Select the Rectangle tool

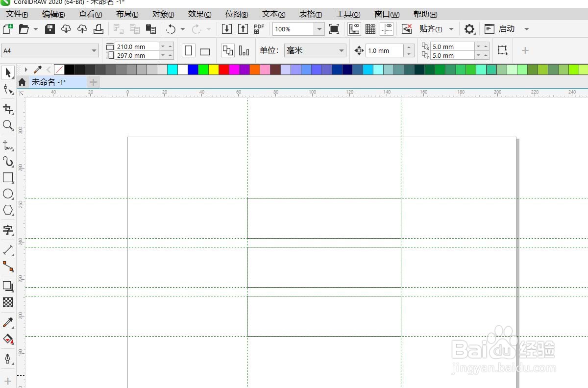point(8,177)
